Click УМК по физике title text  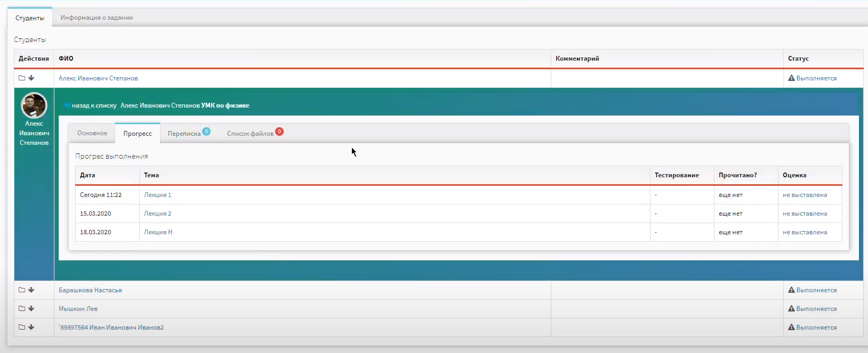tap(225, 105)
